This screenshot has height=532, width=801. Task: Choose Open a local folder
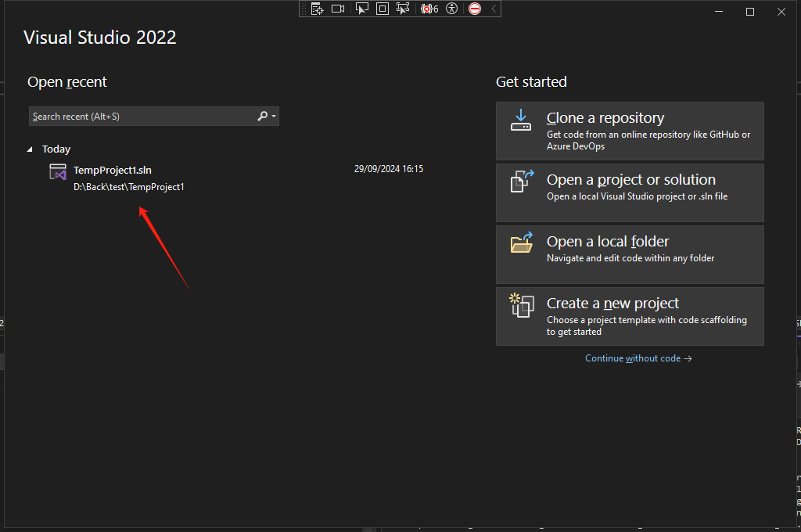pos(630,254)
